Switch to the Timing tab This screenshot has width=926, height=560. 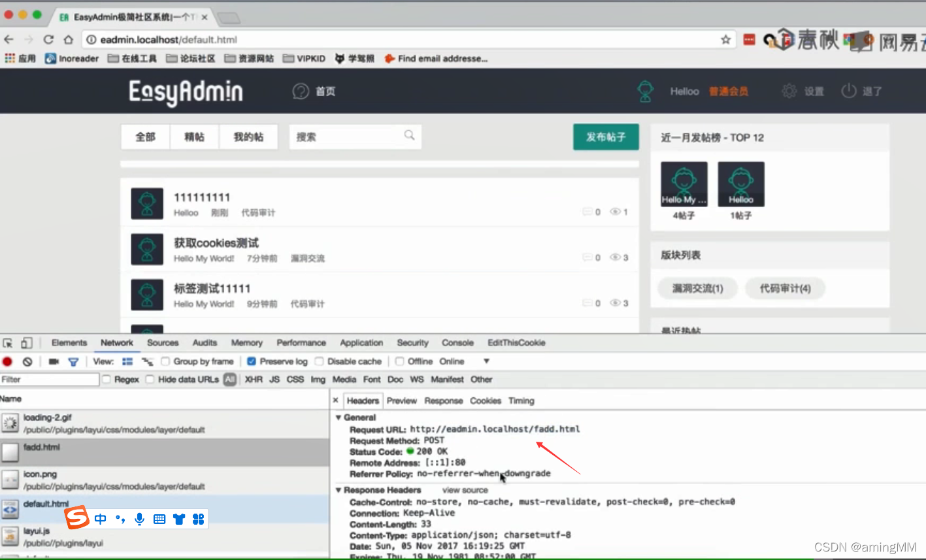click(x=521, y=401)
